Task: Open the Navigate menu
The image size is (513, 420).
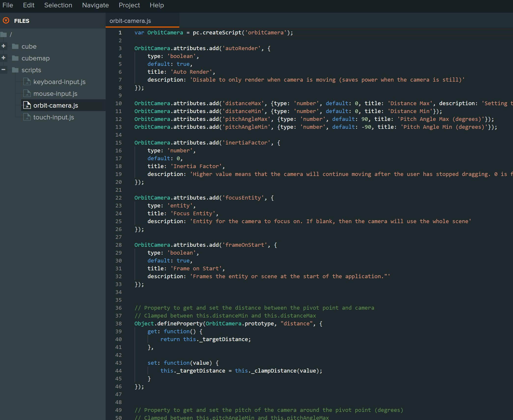Action: coord(95,5)
